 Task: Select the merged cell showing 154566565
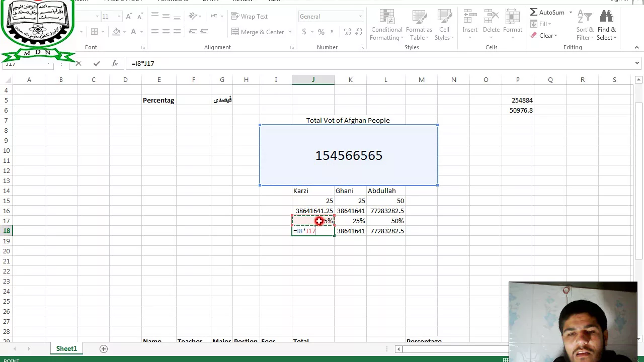point(349,155)
